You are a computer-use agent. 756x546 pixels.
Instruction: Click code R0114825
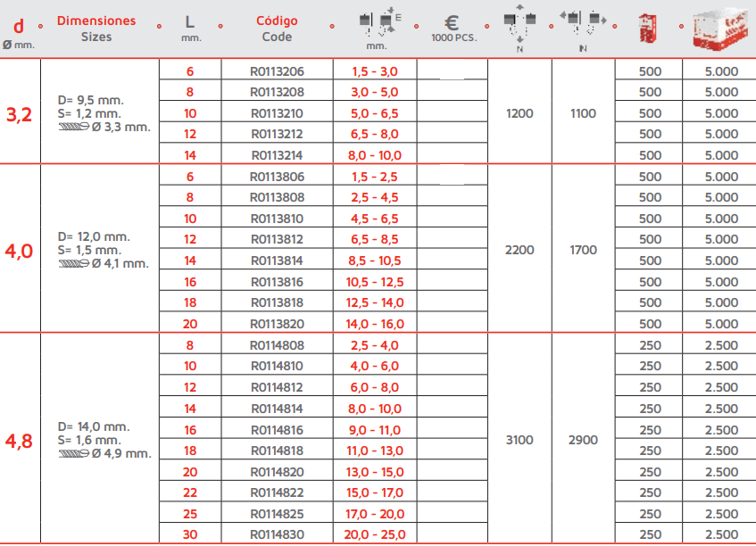pos(277,514)
